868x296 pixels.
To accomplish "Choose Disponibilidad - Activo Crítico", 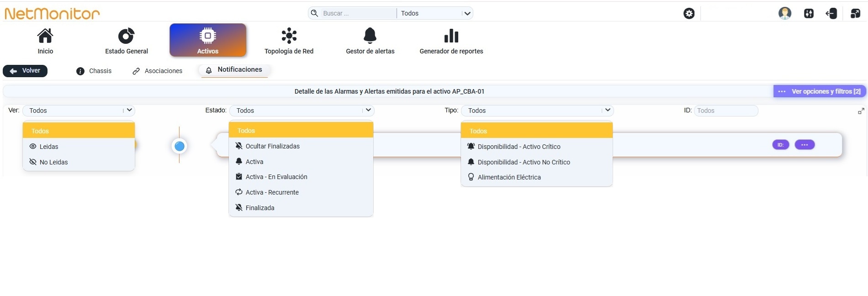I will [537, 147].
